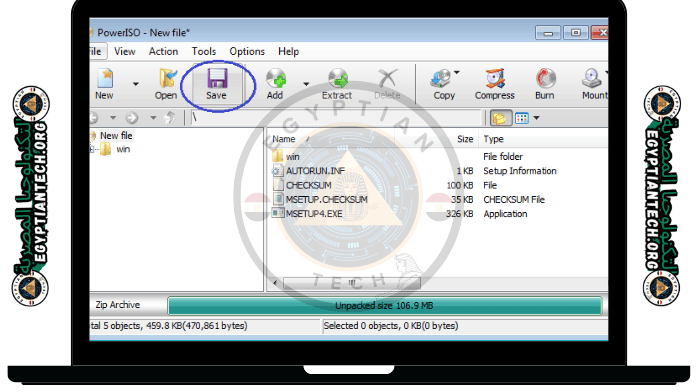
Task: Open the Back history dropdown
Action: [113, 118]
